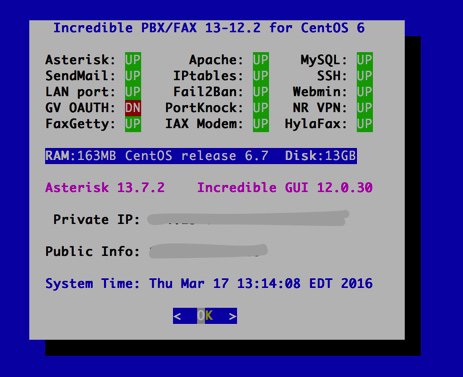Image resolution: width=463 pixels, height=377 pixels.
Task: Click the RAM:163MB value
Action: tap(81, 156)
